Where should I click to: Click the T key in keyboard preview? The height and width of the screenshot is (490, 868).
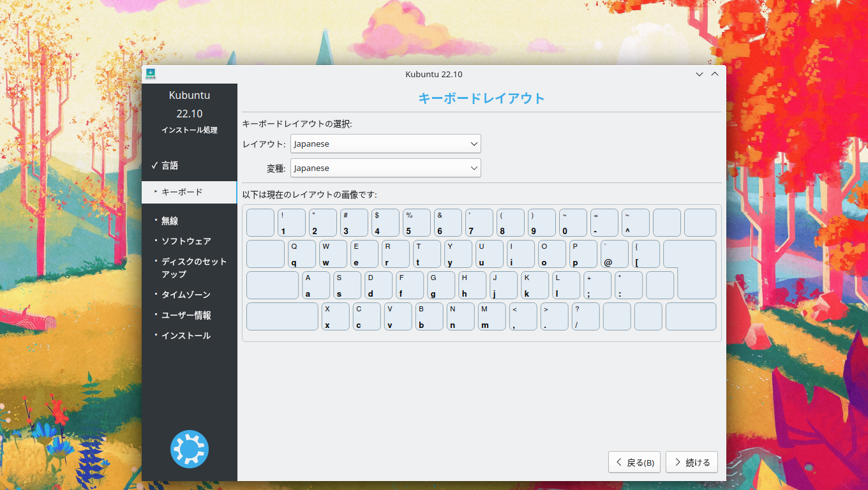(427, 254)
